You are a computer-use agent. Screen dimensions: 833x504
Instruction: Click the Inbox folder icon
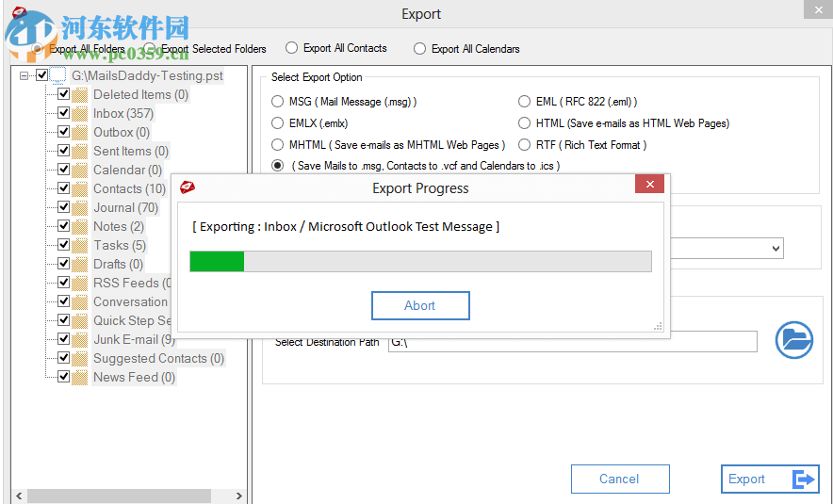(80, 114)
